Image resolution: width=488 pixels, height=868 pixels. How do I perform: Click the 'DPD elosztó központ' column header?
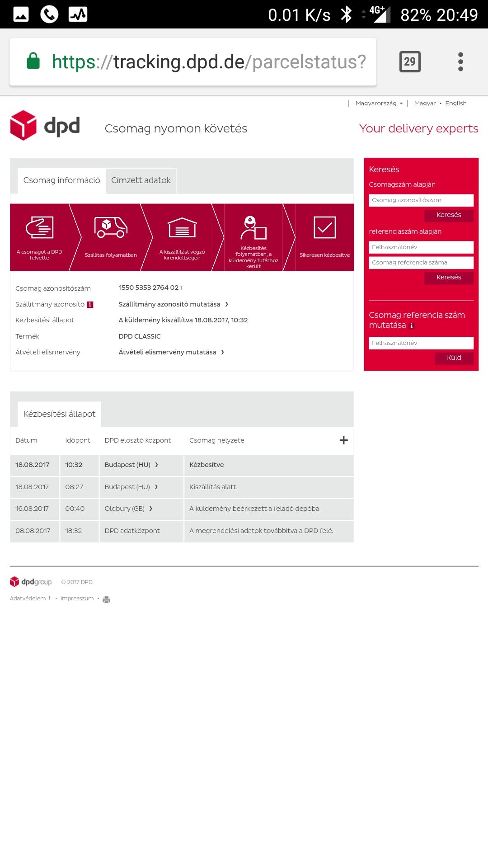pos(137,440)
